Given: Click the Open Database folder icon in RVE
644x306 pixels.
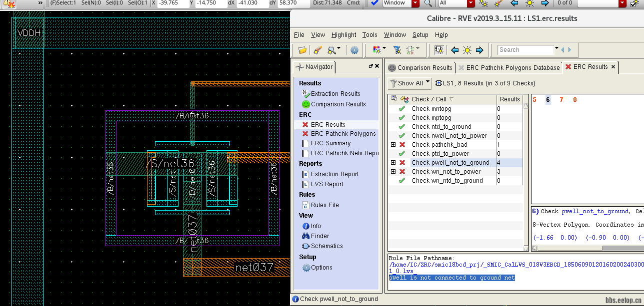Looking at the screenshot, I should pos(302,50).
